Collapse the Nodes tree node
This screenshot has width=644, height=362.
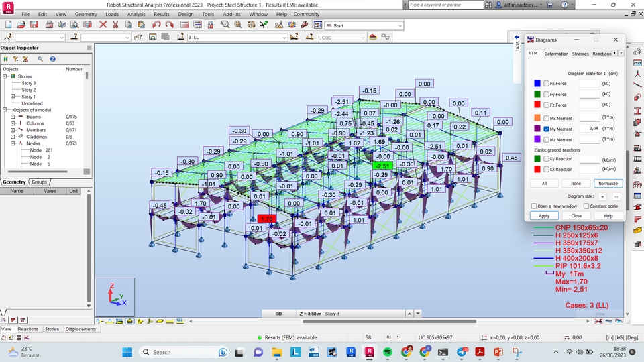pyautogui.click(x=13, y=143)
